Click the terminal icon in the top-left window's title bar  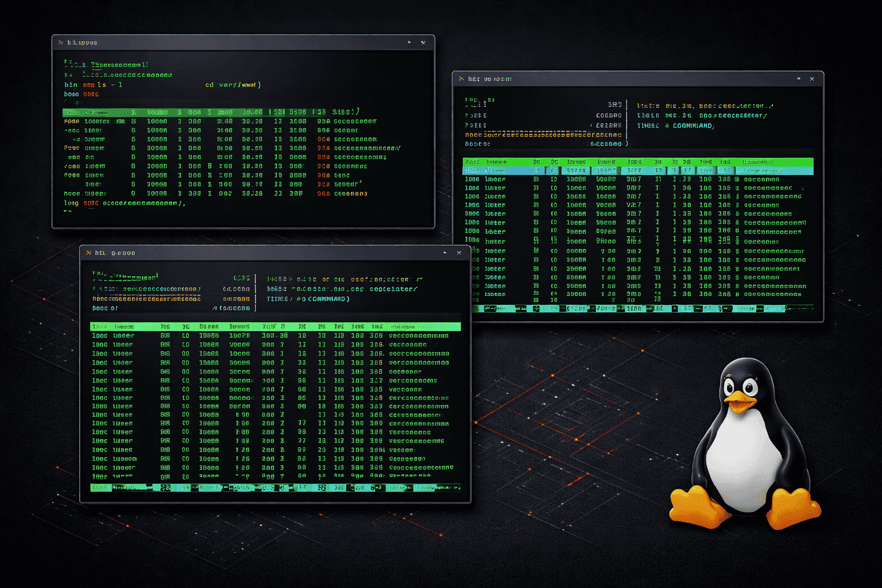coord(61,42)
